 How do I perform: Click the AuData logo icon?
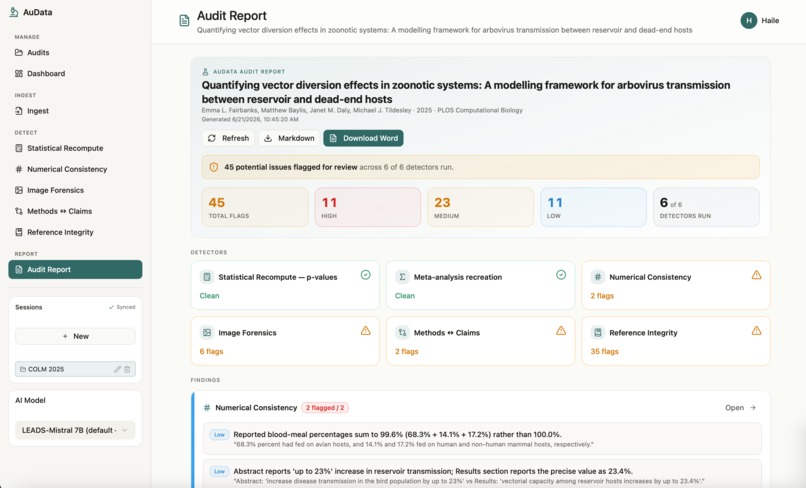click(14, 12)
